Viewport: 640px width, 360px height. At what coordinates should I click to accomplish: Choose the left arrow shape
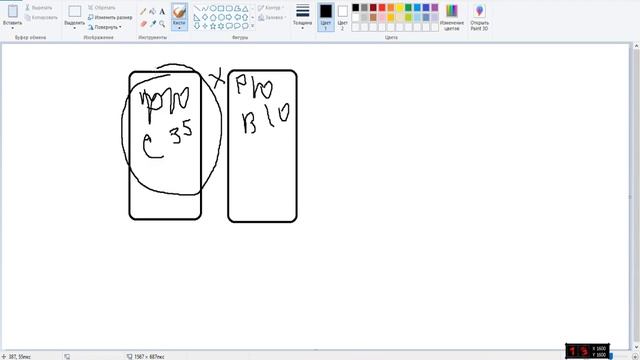pos(237,17)
